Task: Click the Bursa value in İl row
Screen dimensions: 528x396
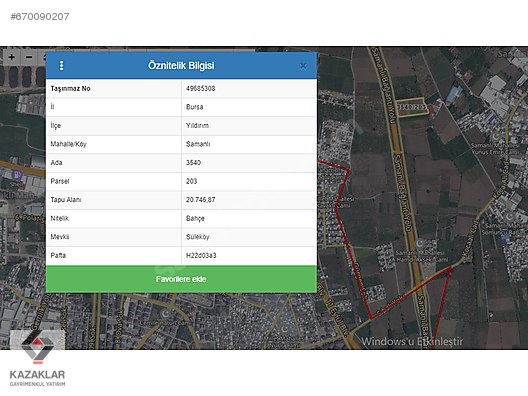Action: (195, 107)
